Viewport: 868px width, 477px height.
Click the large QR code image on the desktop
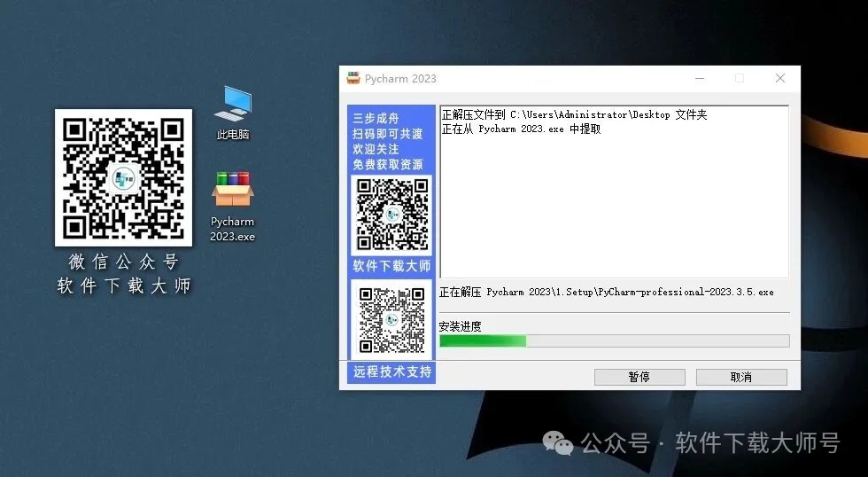[x=123, y=177]
